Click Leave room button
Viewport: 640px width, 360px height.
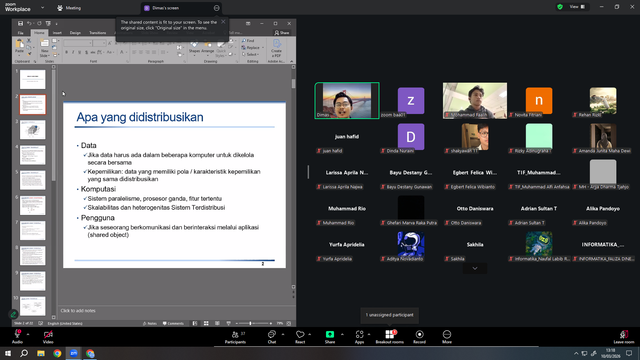coord(624,337)
